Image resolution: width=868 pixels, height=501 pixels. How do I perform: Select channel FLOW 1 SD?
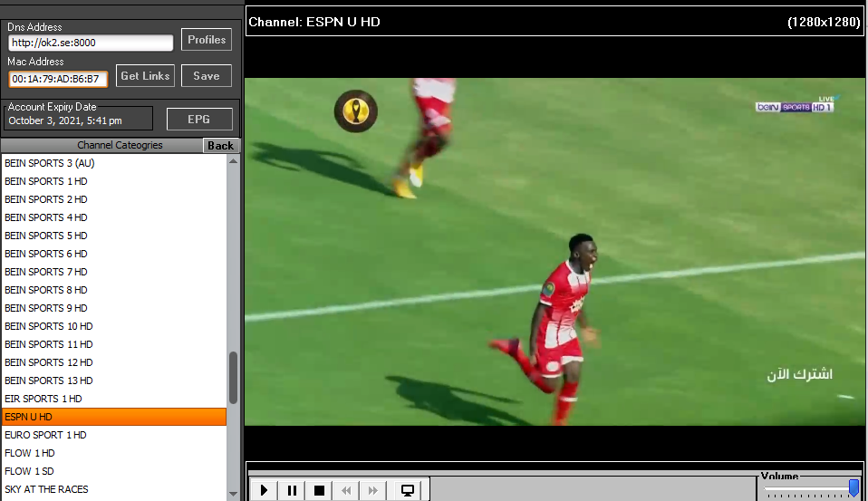[x=114, y=471]
